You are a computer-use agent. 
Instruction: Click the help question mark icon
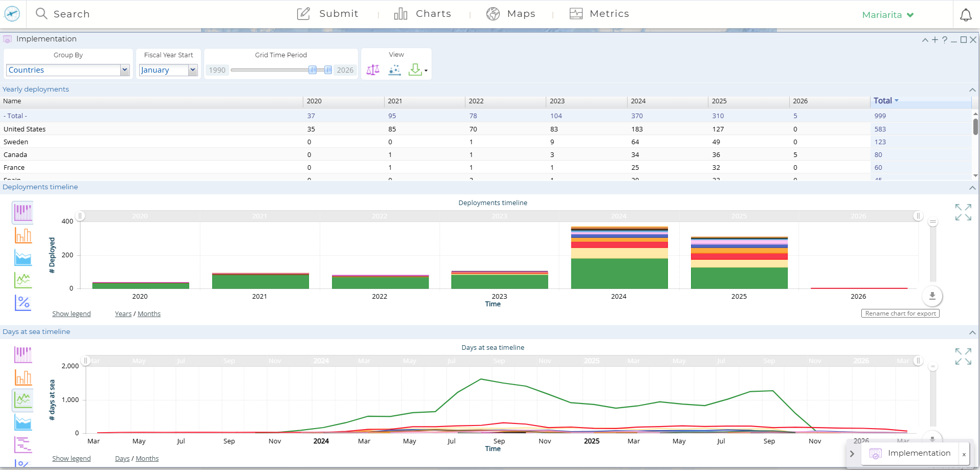[944, 40]
